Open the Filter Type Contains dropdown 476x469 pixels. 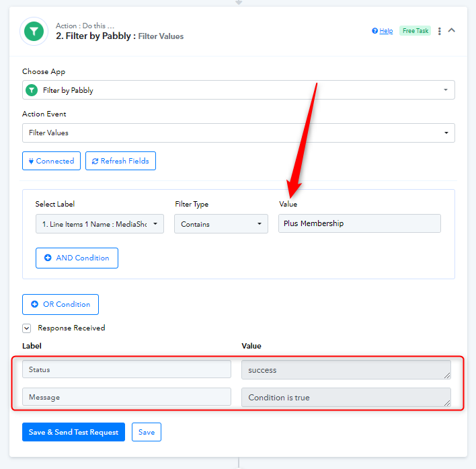[221, 224]
